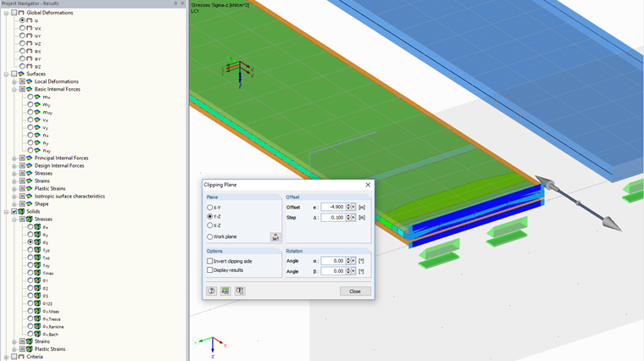The width and height of the screenshot is (644, 361).
Task: Select the X-Z plane radio button
Action: coord(210,225)
